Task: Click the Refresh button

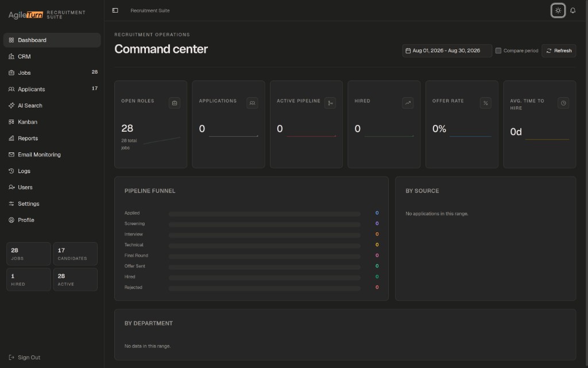Action: pyautogui.click(x=559, y=51)
